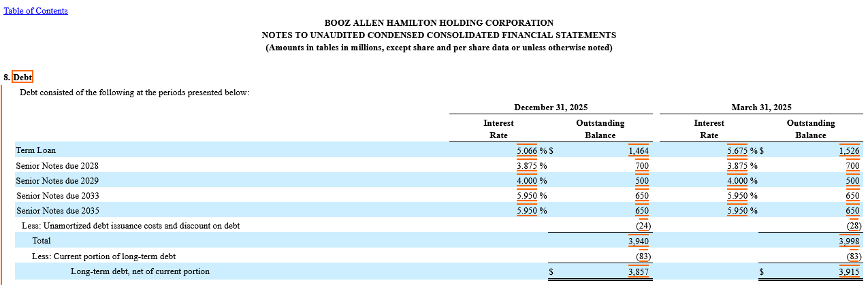Click the '(Amounts in tables in millions' note
The image size is (868, 285).
tap(439, 48)
